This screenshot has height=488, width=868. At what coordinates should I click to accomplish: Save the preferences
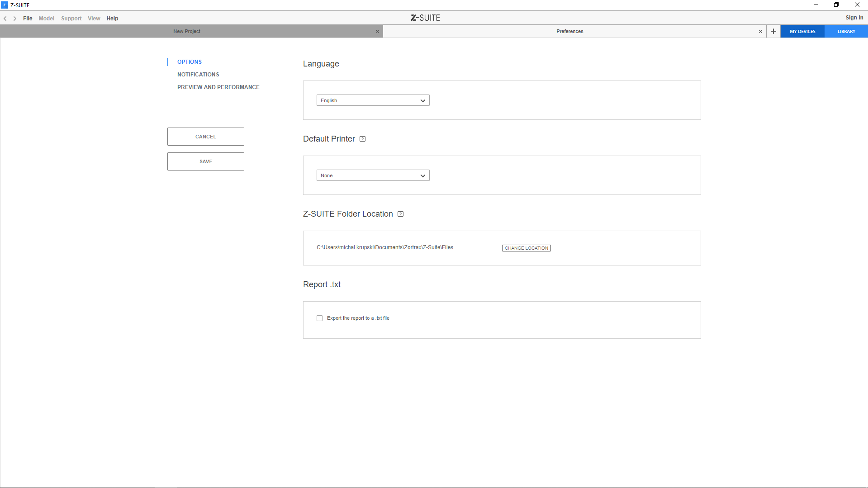point(205,161)
